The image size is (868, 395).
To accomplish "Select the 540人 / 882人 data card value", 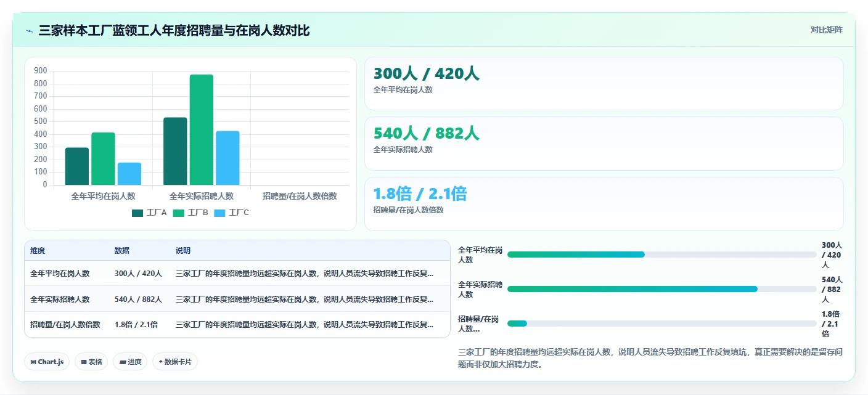I will [x=426, y=134].
